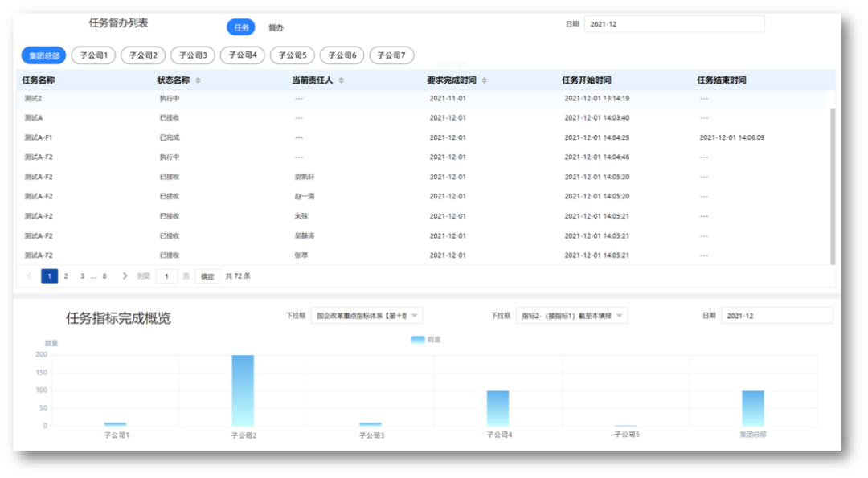The image size is (868, 478).
Task: Click 任务督办列表 heading
Action: coord(118,22)
